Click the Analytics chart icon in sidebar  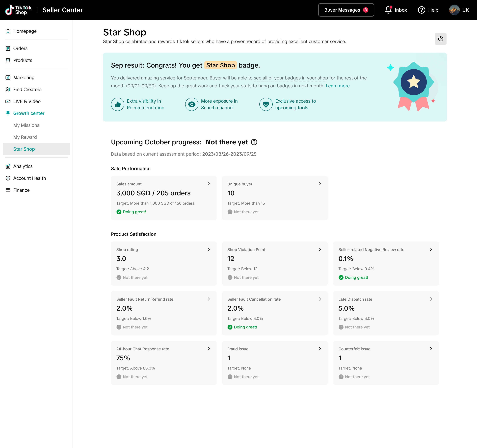click(x=8, y=166)
